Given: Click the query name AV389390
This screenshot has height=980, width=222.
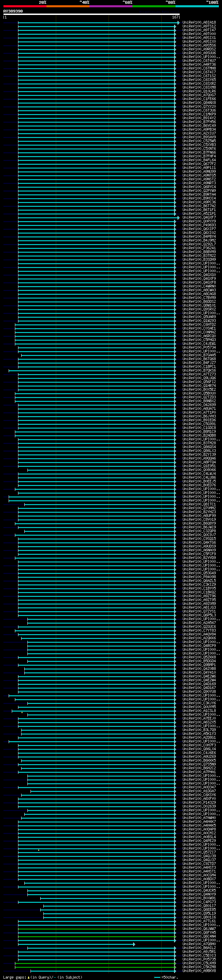Looking at the screenshot, I should [13, 11].
